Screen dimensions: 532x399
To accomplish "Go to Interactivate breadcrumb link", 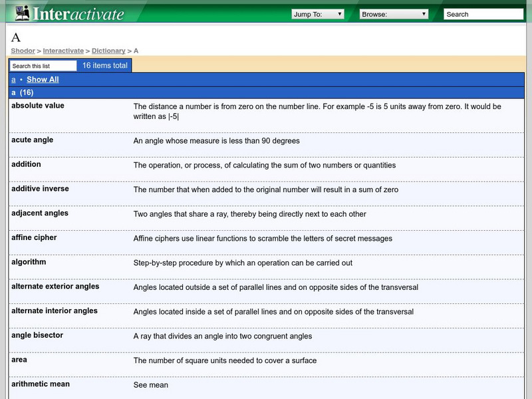I will point(63,51).
